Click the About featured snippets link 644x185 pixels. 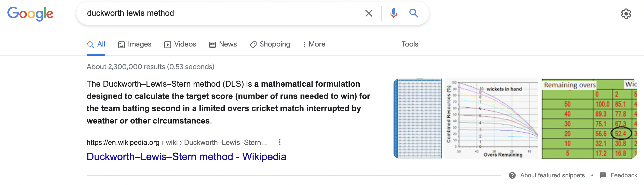click(x=552, y=175)
